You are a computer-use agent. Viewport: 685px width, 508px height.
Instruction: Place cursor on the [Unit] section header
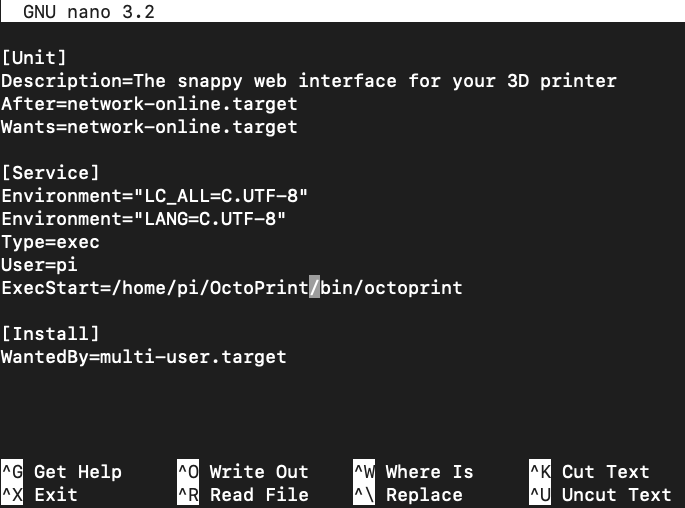34,58
